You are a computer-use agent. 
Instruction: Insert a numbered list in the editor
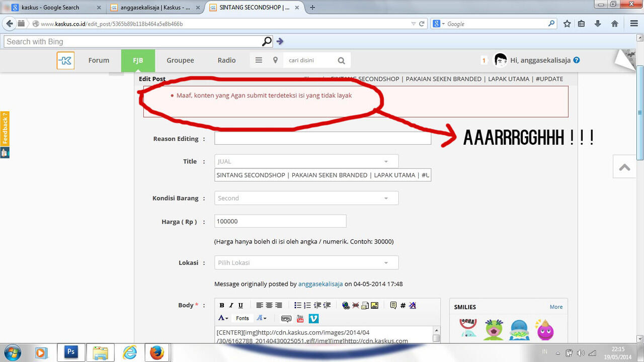[307, 305]
